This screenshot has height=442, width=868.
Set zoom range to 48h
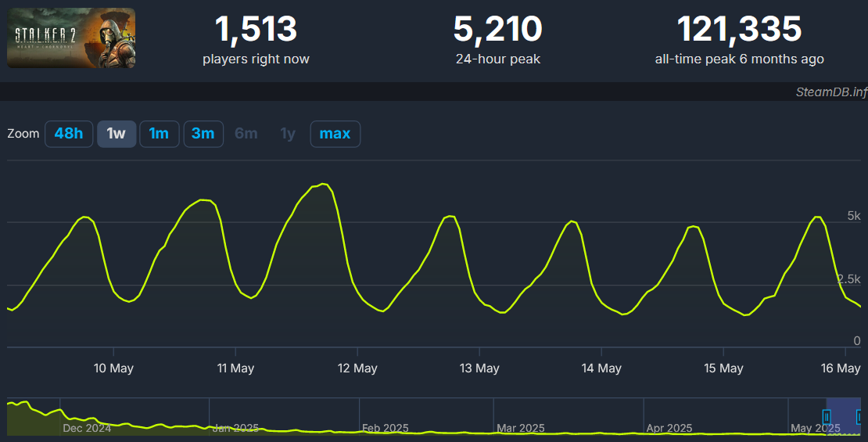click(x=69, y=134)
